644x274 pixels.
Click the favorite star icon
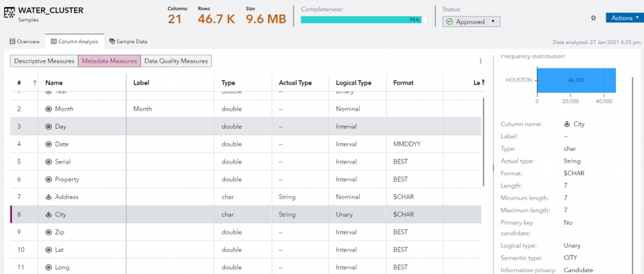pyautogui.click(x=593, y=18)
